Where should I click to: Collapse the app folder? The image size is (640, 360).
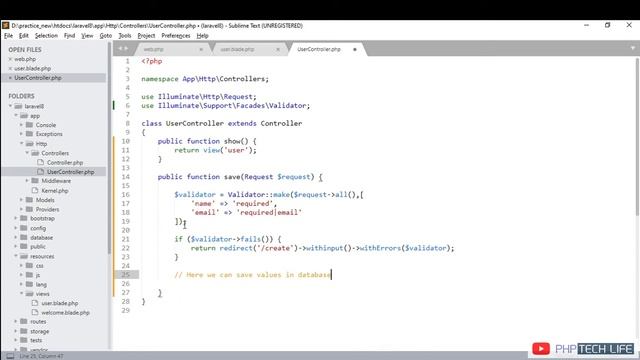[16, 116]
